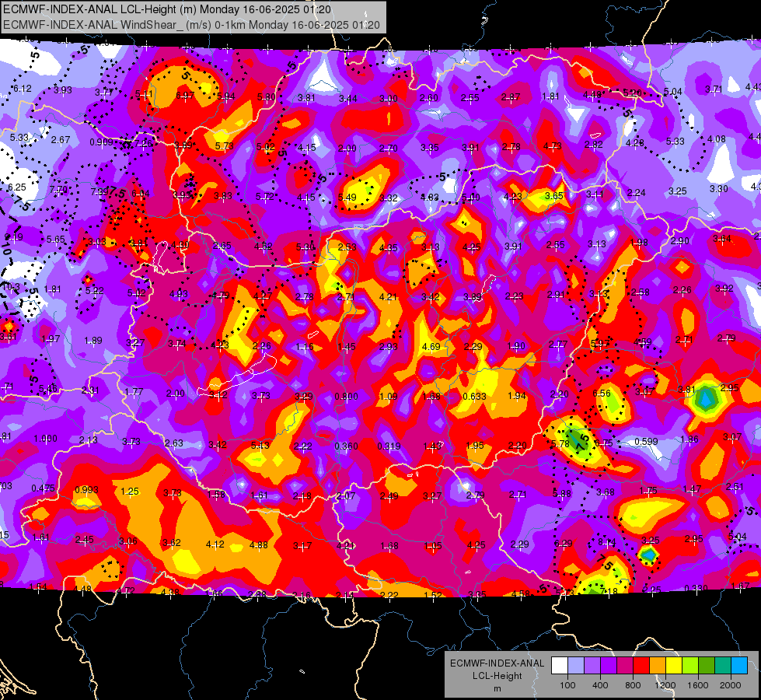Click the wind shear value 4.88
The height and width of the screenshot is (700, 761).
tap(258, 545)
